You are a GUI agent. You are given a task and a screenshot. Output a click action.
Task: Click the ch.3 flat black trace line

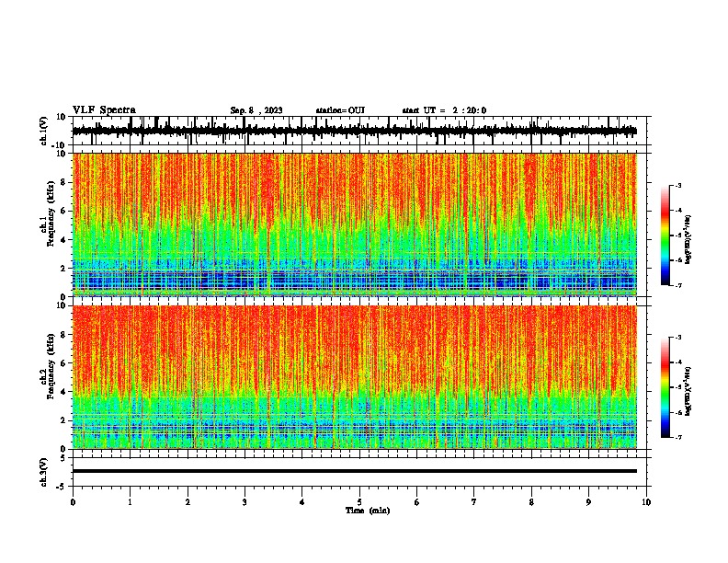coord(355,471)
